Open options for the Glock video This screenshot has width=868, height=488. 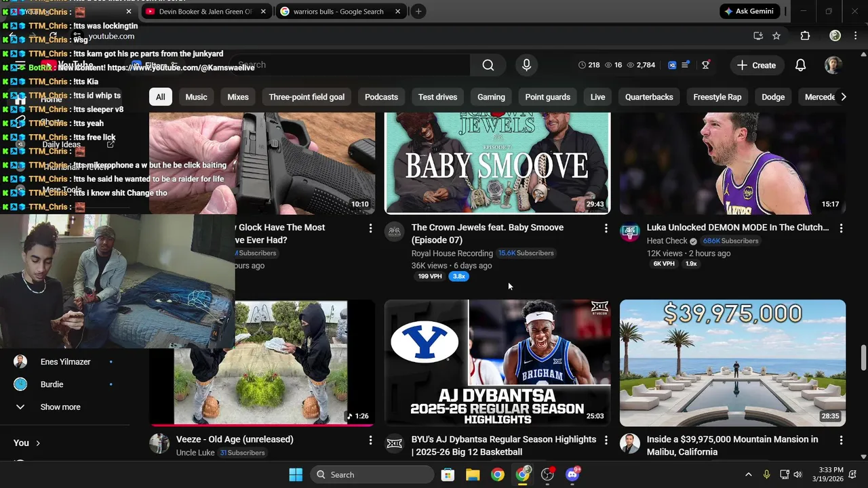tap(370, 228)
